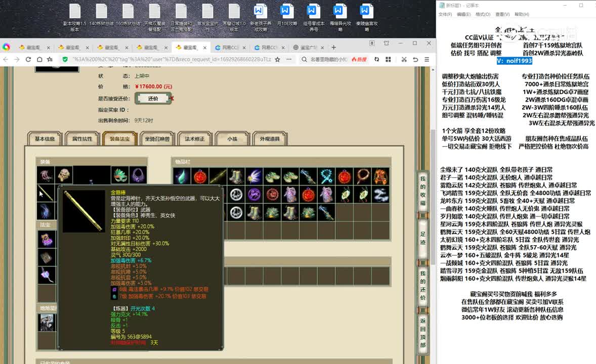Click the browser URL address field

[x=172, y=59]
